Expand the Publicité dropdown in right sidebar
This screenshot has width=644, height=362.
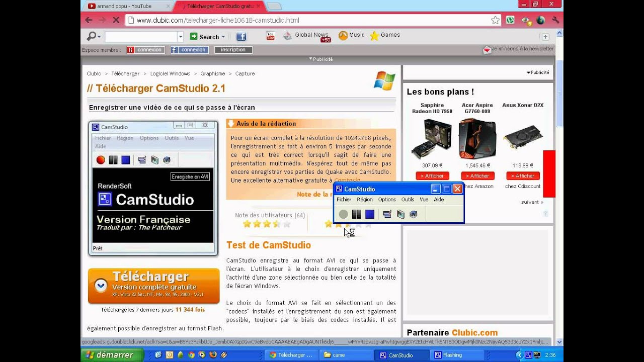pos(538,72)
